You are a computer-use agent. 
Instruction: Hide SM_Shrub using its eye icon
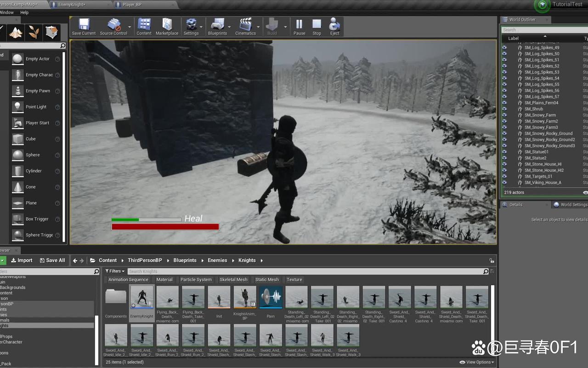tap(504, 109)
